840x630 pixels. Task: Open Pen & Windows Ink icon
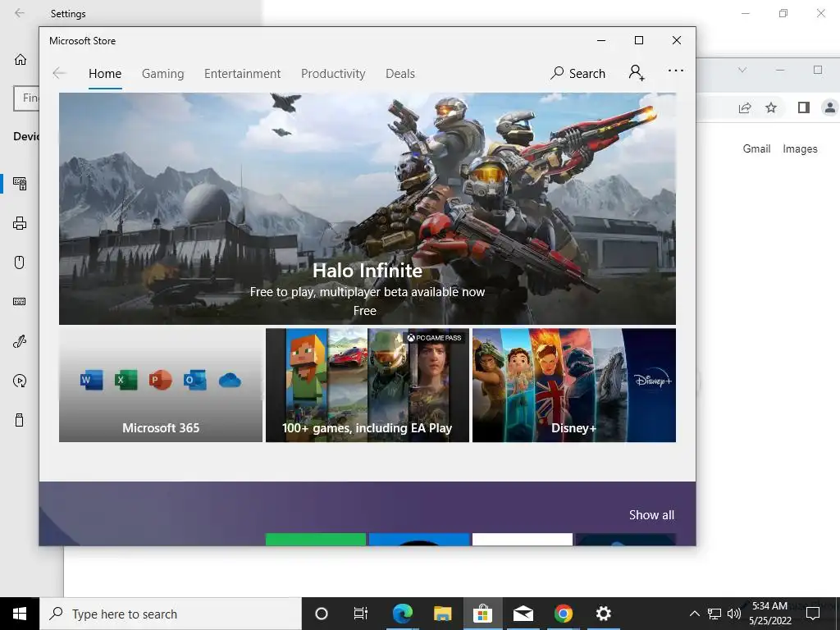pos(20,341)
